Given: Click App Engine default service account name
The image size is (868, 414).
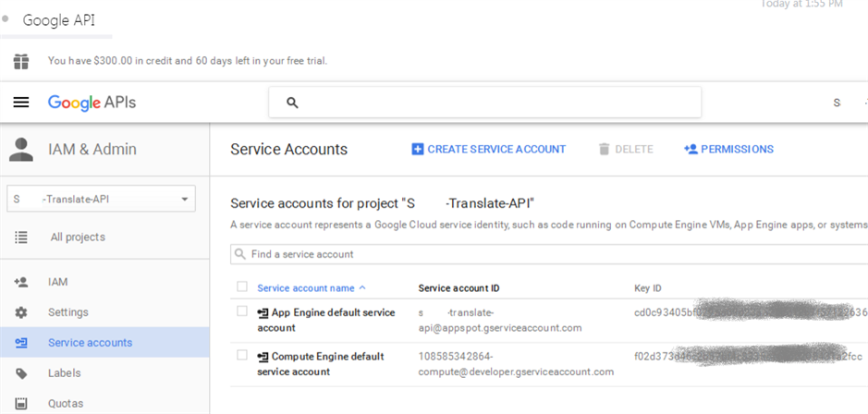Looking at the screenshot, I should (x=326, y=321).
